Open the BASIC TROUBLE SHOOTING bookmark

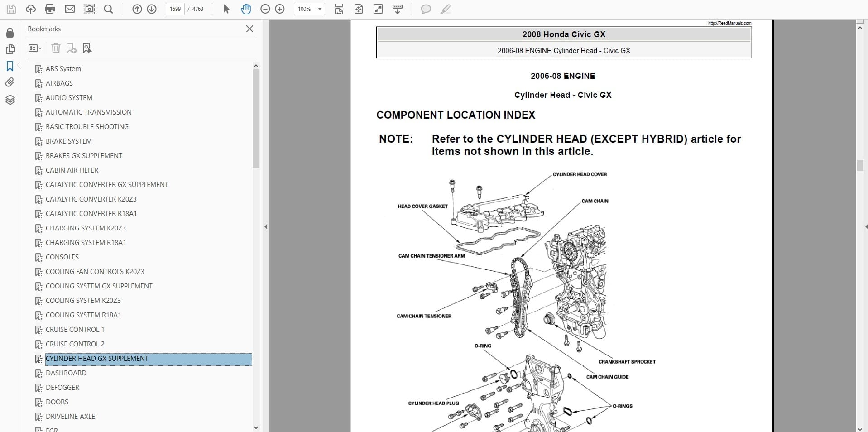click(87, 127)
